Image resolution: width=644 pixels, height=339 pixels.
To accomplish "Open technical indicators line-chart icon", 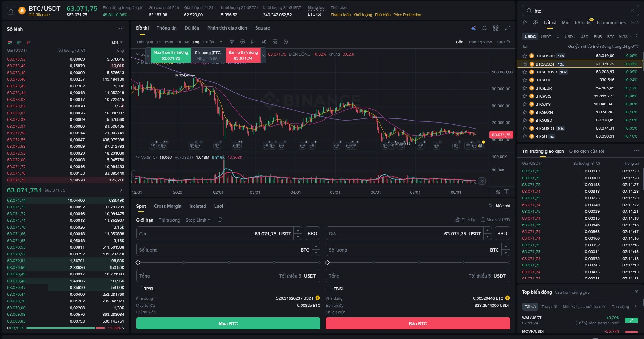I will (253, 42).
